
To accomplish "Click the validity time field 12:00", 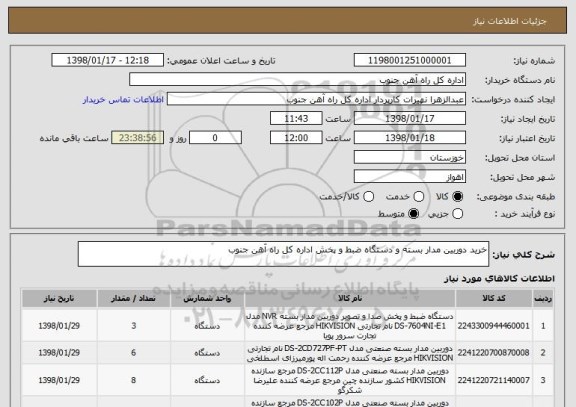I will pyautogui.click(x=296, y=138).
